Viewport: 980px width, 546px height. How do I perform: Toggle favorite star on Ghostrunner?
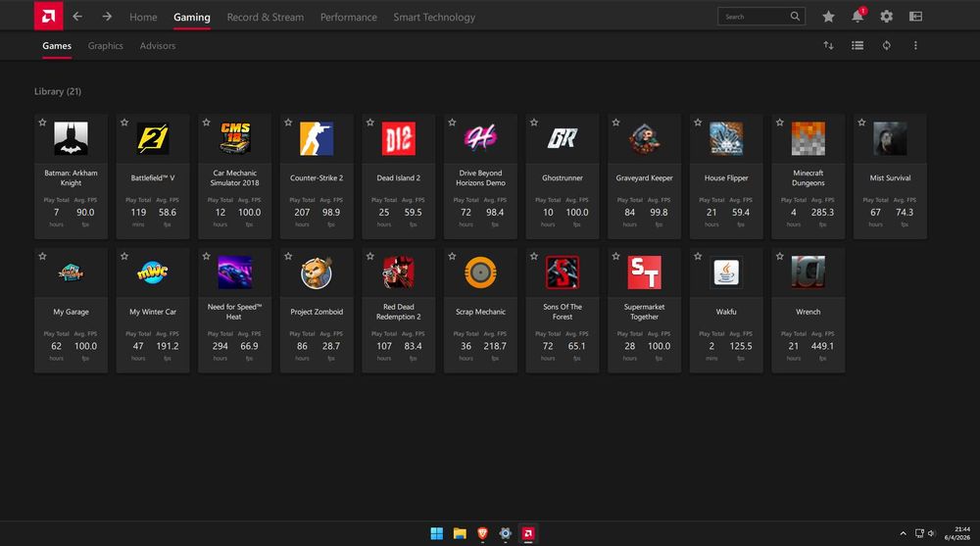(534, 123)
